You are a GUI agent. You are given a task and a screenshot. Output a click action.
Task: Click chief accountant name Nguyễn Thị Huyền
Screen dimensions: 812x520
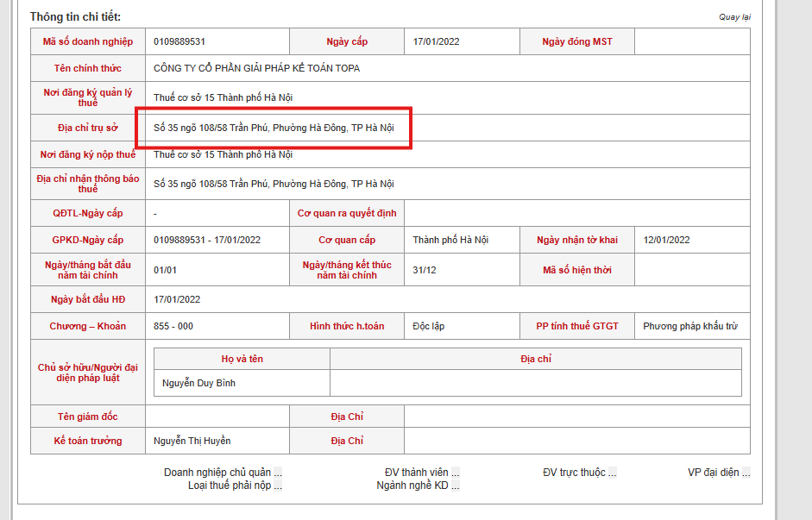coord(192,441)
